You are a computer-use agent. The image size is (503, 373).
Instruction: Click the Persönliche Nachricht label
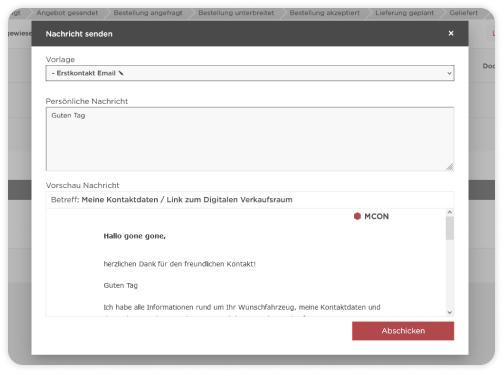[x=87, y=101]
